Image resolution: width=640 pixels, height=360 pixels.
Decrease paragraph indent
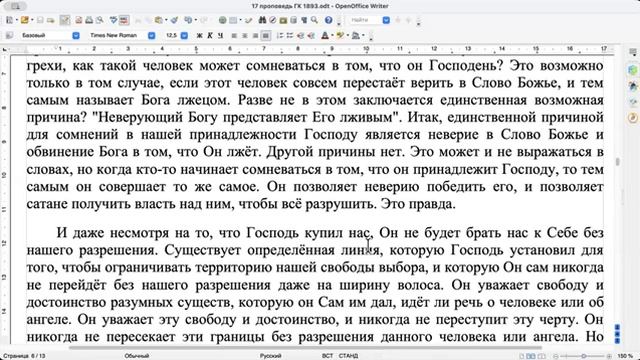(300, 36)
